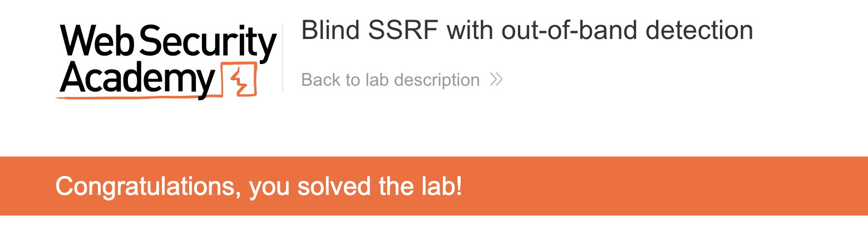Click the word Academy in the logo
The width and height of the screenshot is (868, 225).
pyautogui.click(x=136, y=80)
